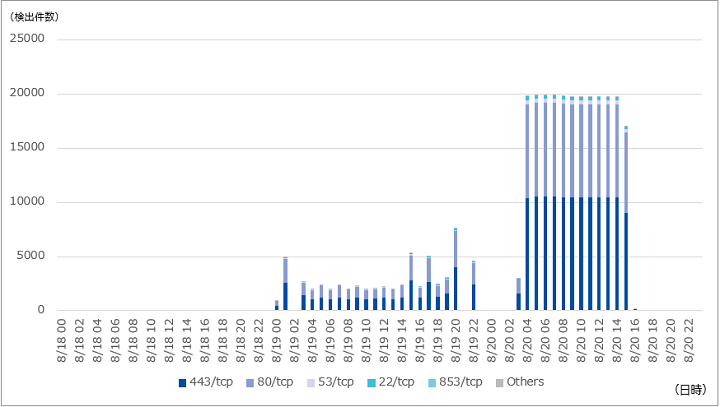The height and width of the screenshot is (407, 720).
Task: Click the tall bar at 8/20 14
Action: pos(617,203)
